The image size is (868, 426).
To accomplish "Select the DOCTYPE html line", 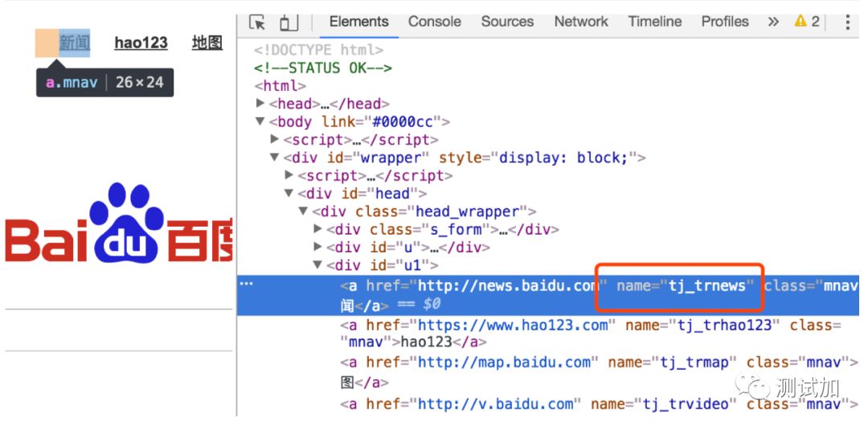I will (318, 50).
